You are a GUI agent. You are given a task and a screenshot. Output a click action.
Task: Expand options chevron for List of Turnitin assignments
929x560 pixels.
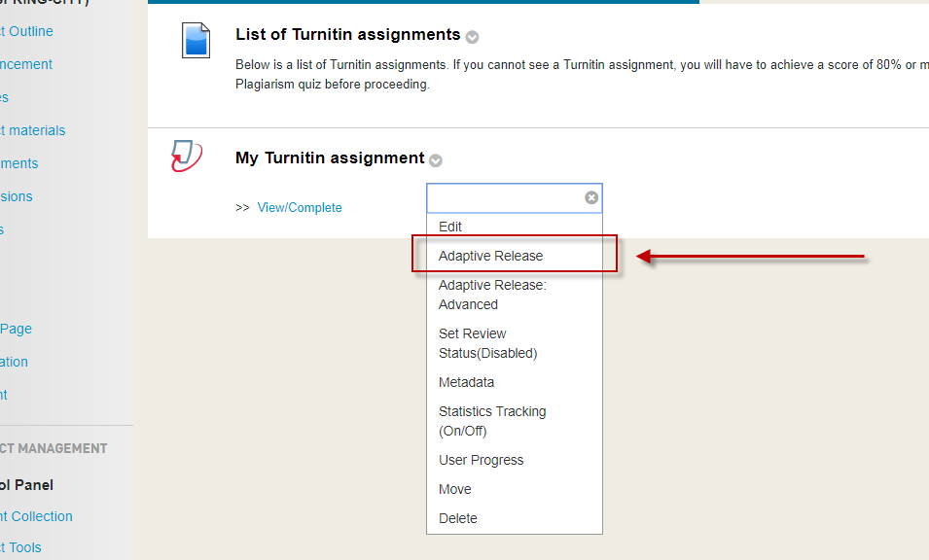point(472,37)
